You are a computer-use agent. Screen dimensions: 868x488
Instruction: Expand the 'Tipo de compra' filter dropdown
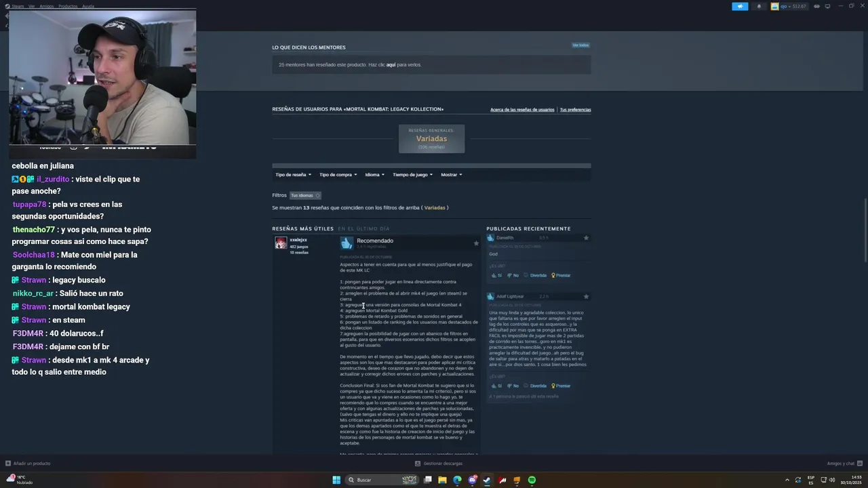click(x=338, y=175)
